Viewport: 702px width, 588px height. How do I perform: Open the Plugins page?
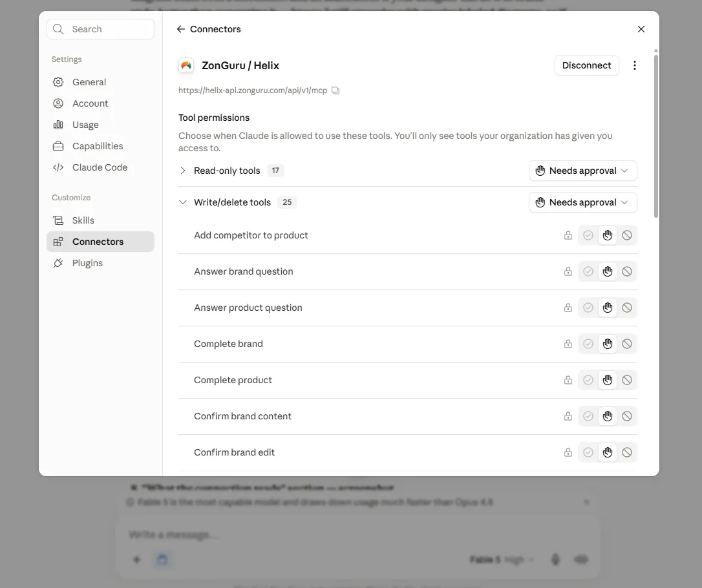point(100,263)
